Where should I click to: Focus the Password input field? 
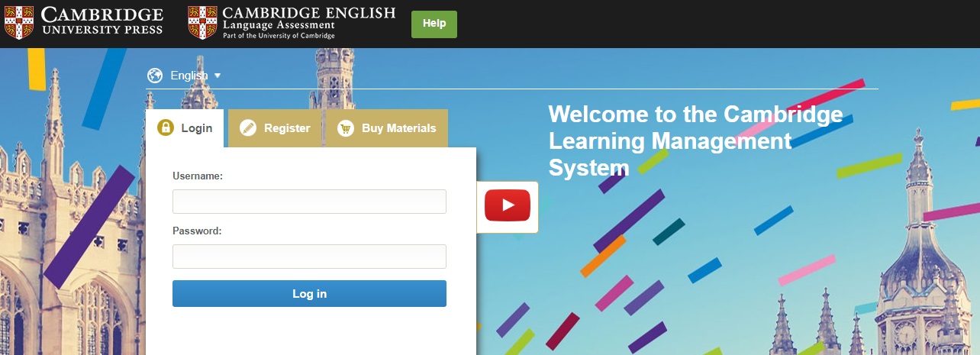coord(309,257)
